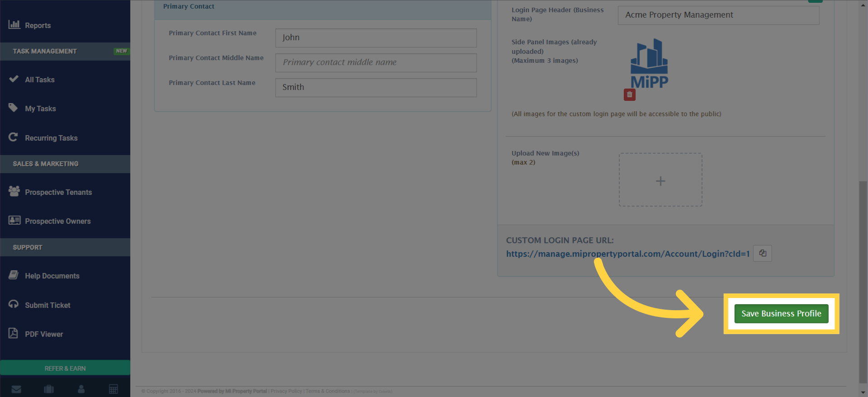
Task: Open Terms & Conditions footer link
Action: [328, 392]
